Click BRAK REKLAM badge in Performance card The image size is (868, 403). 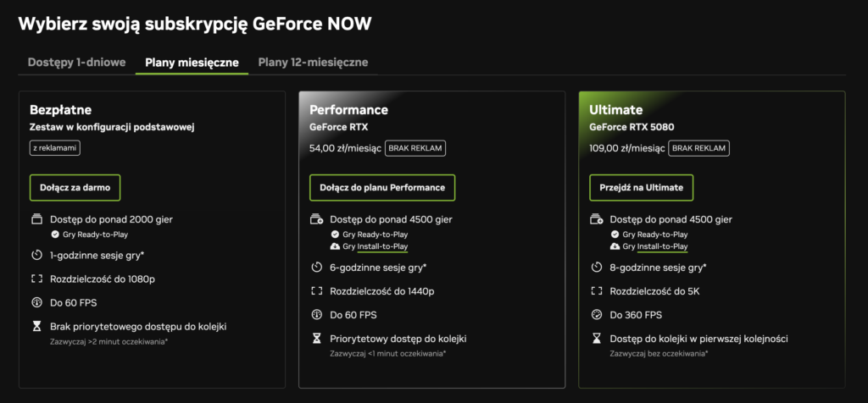415,149
